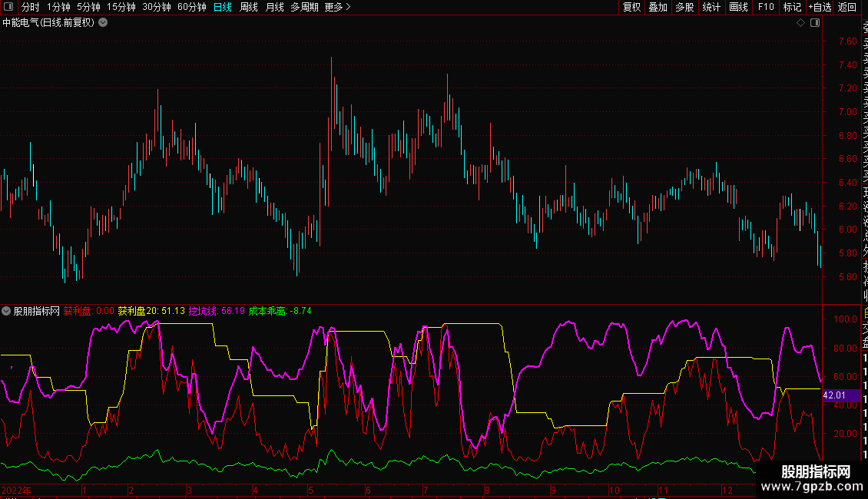Viewport: 868px width, 499px height.
Task: Click the 多股 multi-stock view button
Action: (684, 7)
